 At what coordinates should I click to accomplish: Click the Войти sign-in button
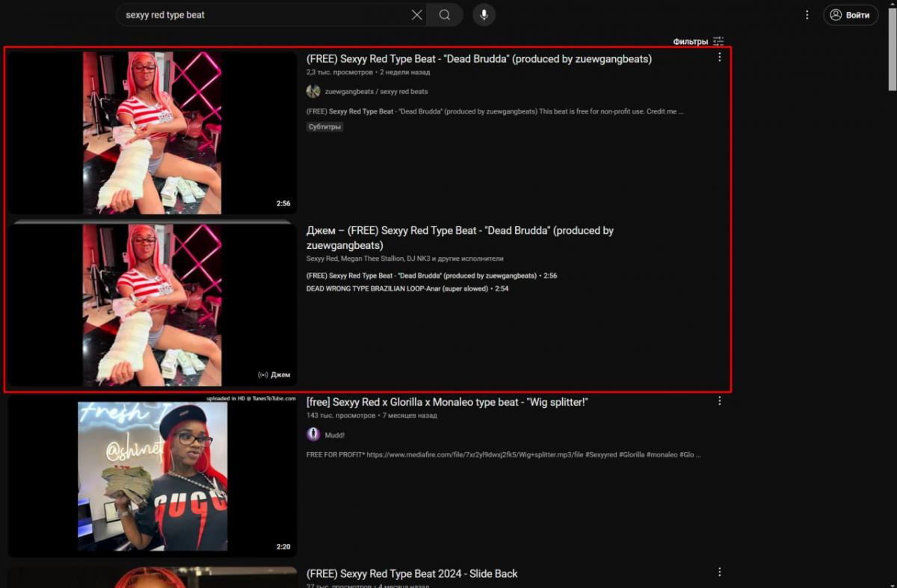[x=851, y=15]
